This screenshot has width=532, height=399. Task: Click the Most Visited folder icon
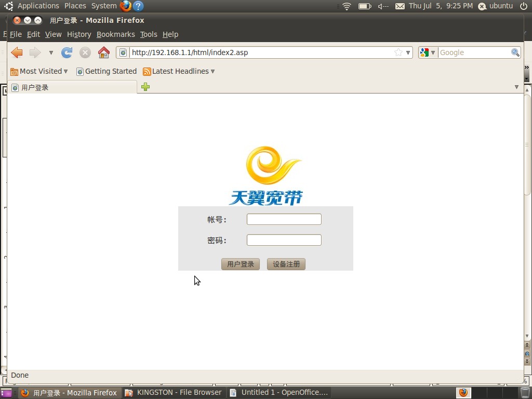[x=14, y=72]
